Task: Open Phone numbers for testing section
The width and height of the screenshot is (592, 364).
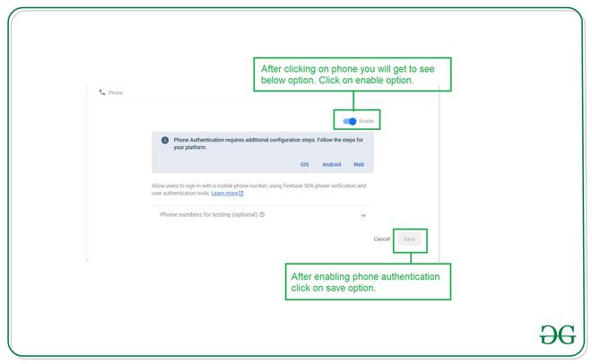Action: coord(263,215)
